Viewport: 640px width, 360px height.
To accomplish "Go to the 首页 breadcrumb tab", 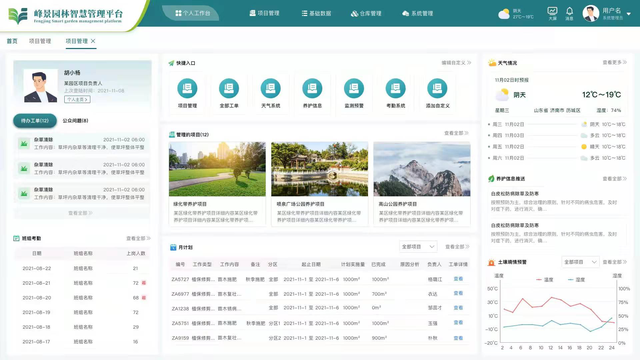I will 12,41.
